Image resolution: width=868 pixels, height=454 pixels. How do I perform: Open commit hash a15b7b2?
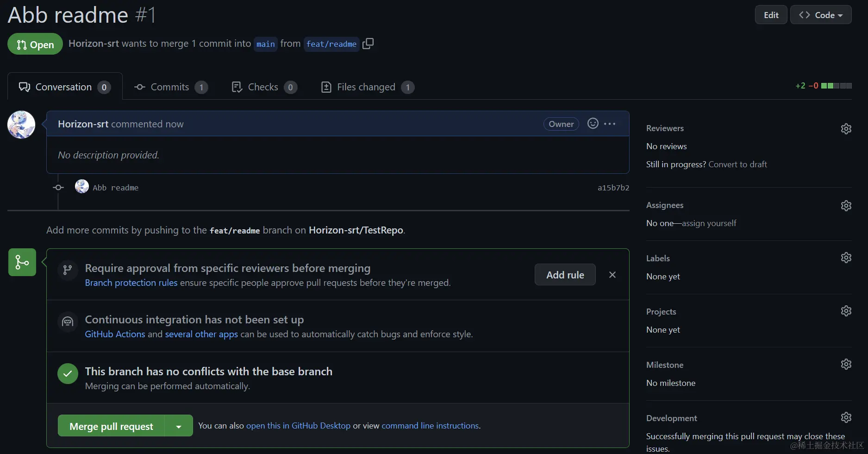click(x=613, y=188)
